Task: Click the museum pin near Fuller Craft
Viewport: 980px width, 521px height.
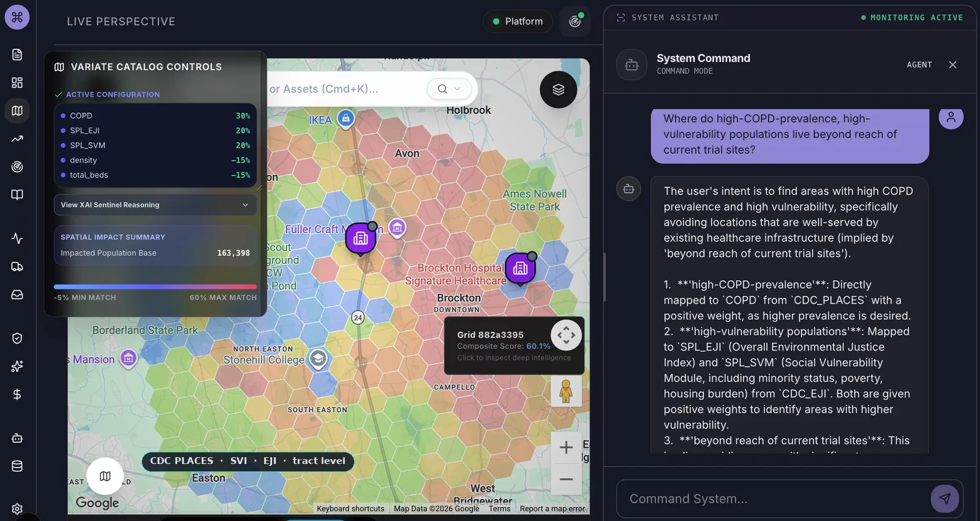Action: coord(397,227)
